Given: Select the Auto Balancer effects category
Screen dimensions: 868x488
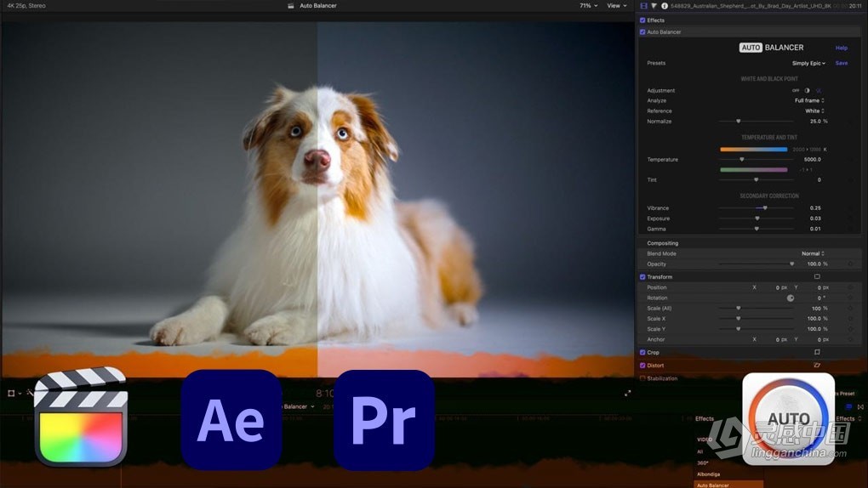Looking at the screenshot, I should 728,485.
